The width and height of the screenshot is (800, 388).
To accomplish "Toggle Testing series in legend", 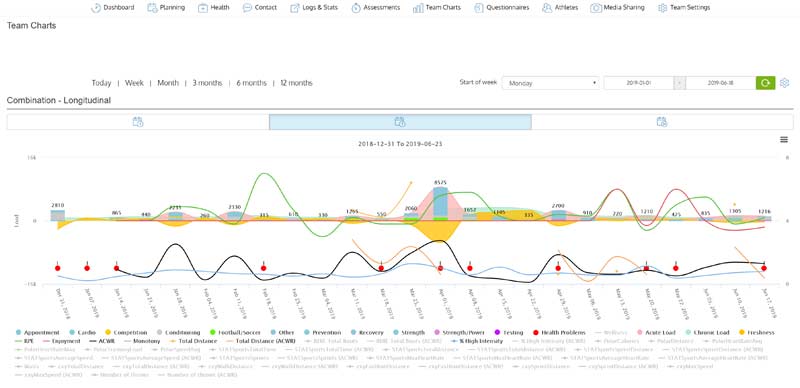I will (509, 332).
